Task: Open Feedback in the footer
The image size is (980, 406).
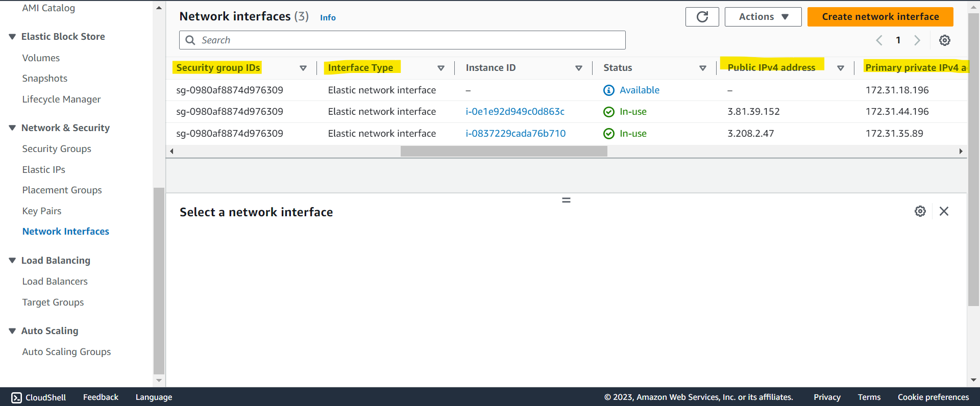Action: tap(101, 397)
